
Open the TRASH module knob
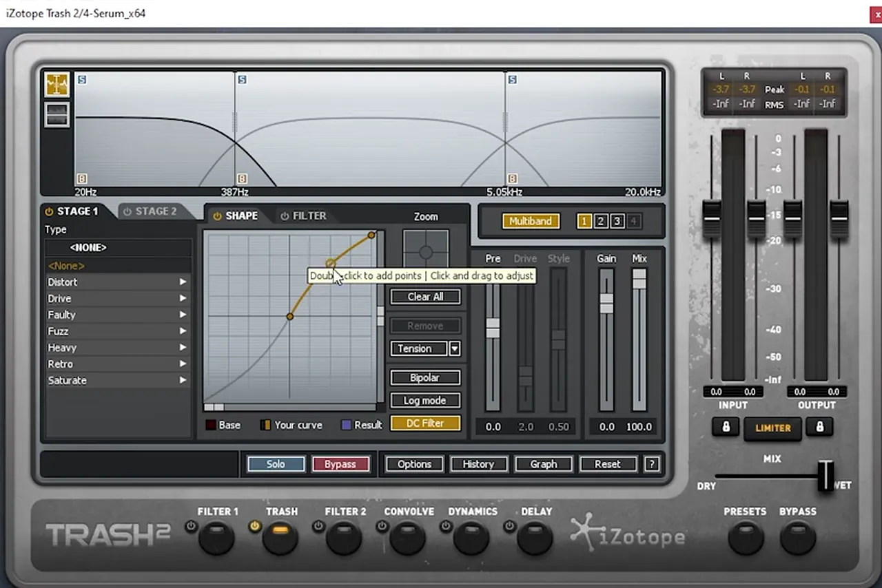[280, 538]
